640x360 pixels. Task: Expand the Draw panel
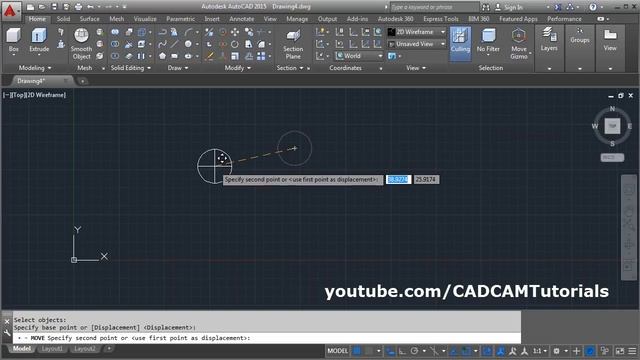178,68
